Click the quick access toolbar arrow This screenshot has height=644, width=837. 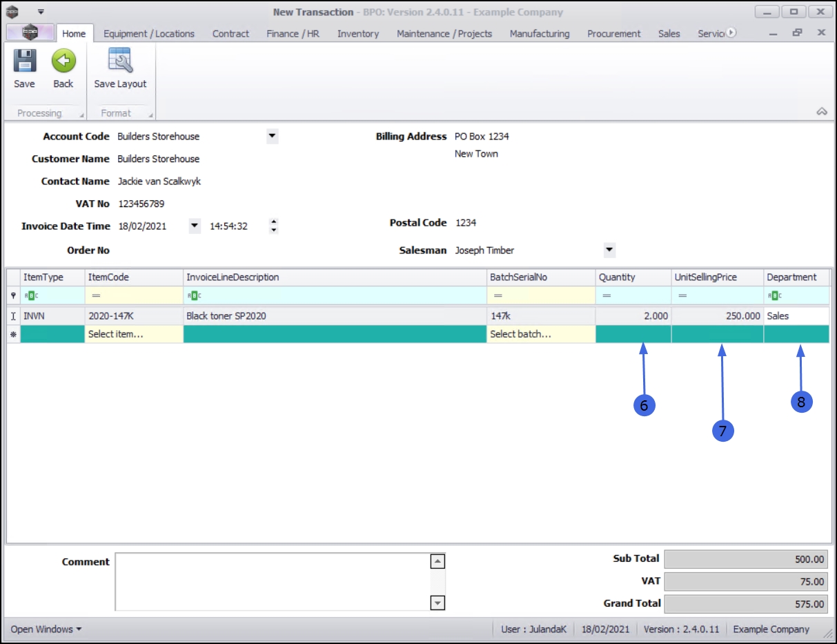(x=41, y=12)
